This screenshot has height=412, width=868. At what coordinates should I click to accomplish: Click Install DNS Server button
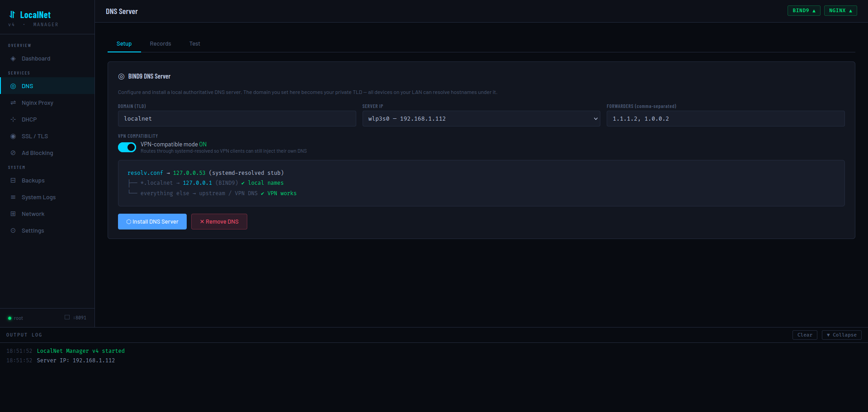pos(152,222)
